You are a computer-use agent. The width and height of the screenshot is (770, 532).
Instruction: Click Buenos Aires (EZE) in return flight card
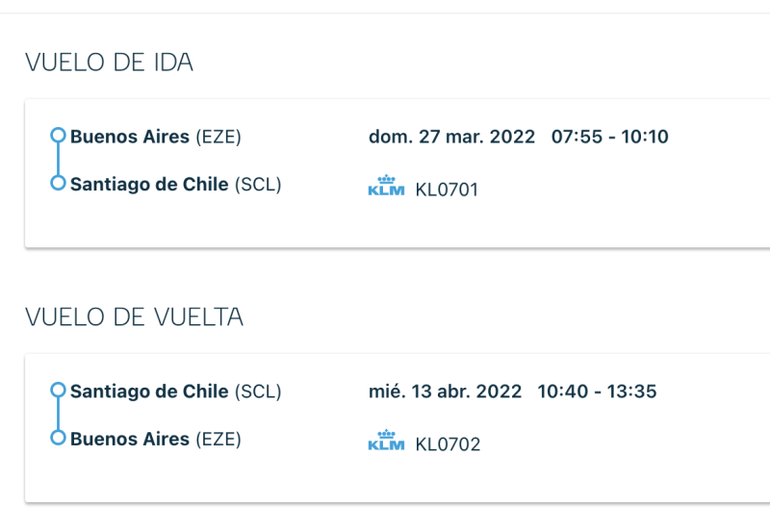coord(156,439)
